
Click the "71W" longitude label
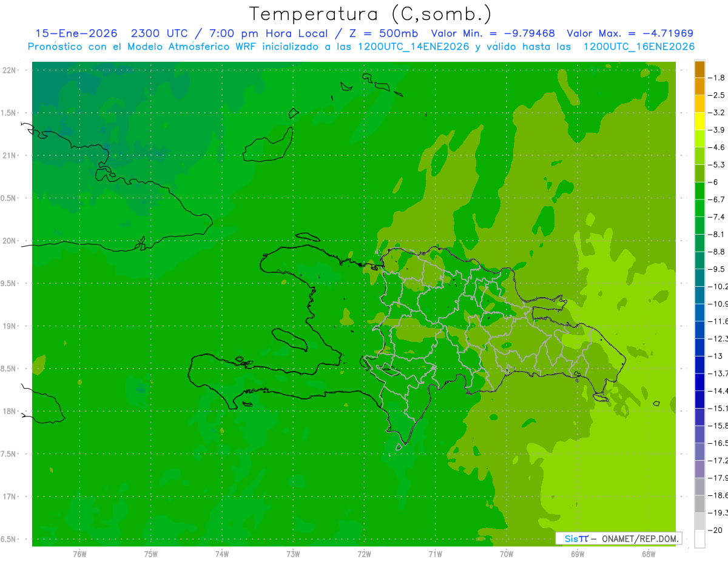pyautogui.click(x=435, y=554)
